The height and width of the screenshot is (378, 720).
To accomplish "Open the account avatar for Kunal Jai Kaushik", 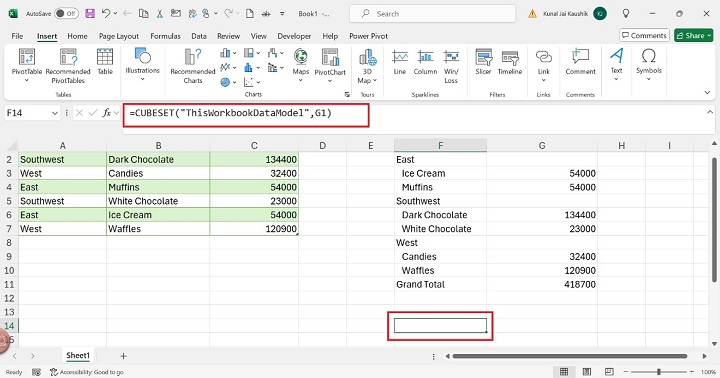I will 599,14.
